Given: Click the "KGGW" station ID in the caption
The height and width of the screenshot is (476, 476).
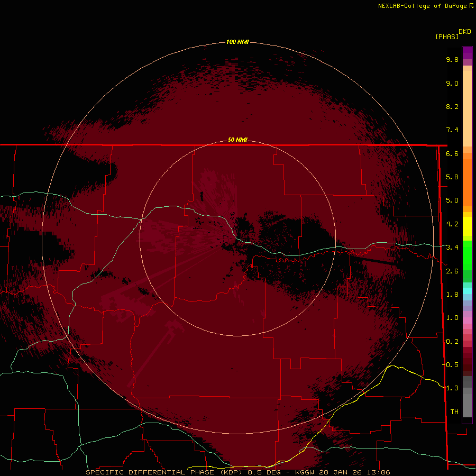Looking at the screenshot, I should [x=305, y=472].
